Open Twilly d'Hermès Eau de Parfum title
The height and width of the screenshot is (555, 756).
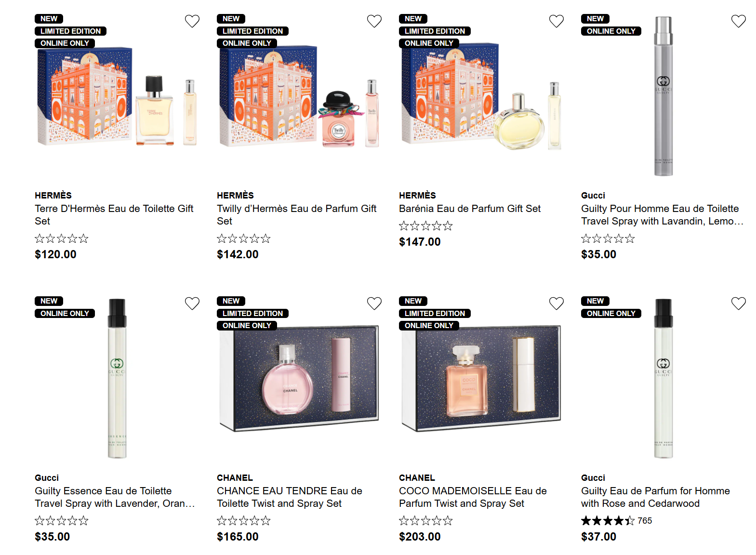point(296,215)
